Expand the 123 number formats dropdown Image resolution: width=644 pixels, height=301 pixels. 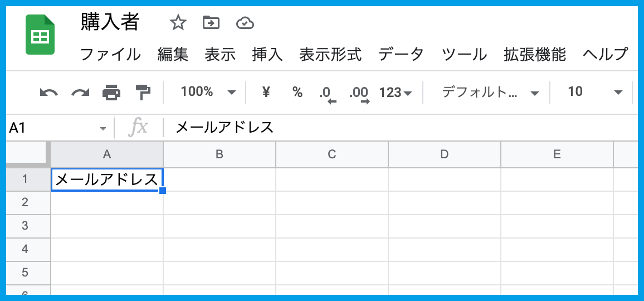[395, 93]
